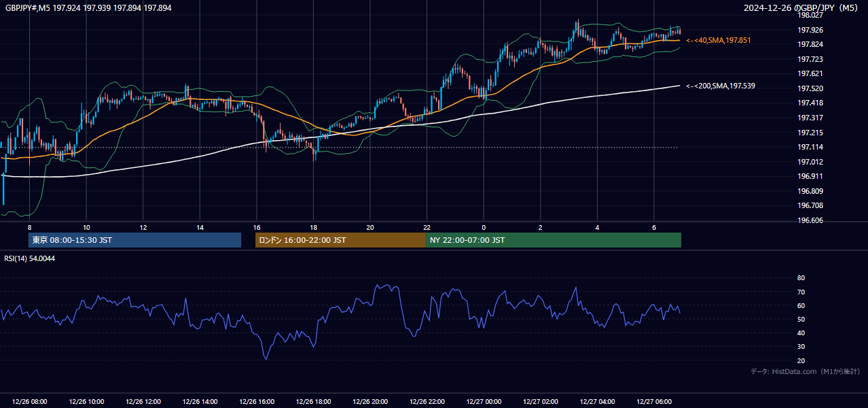This screenshot has height=408, width=868.
Task: Click the 12/26 20:00 bottom time label
Action: coord(370,402)
